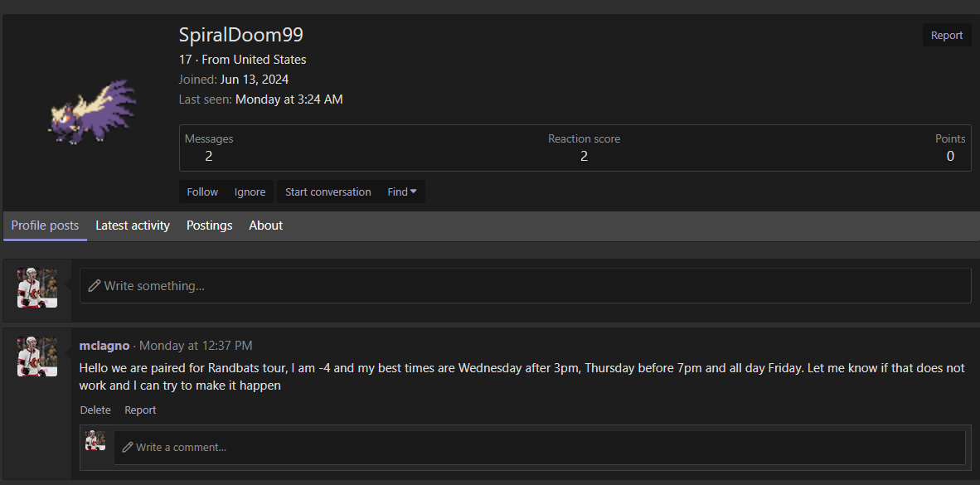Screen dimensions: 980x485
Task: Click the Write a comment input field
Action: click(x=540, y=448)
